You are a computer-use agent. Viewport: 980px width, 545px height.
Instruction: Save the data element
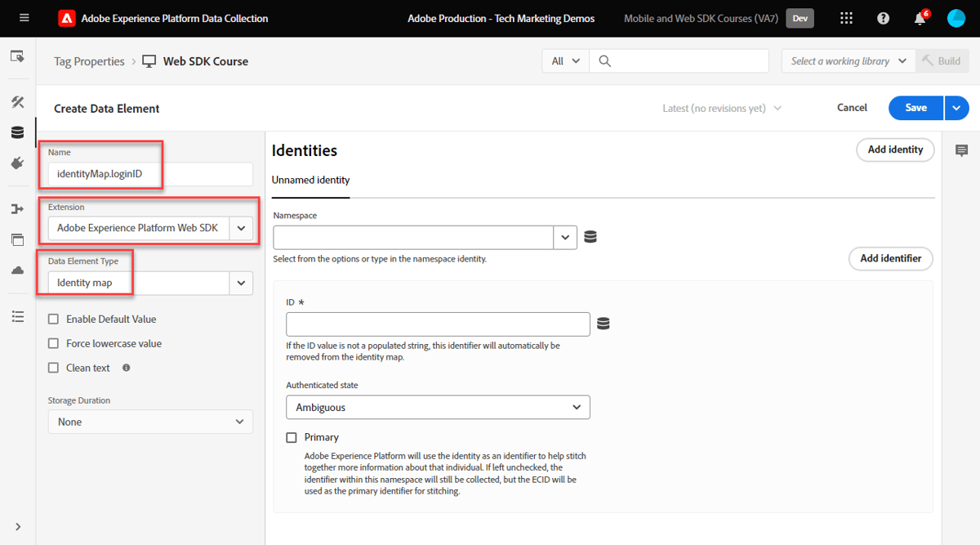pyautogui.click(x=915, y=107)
